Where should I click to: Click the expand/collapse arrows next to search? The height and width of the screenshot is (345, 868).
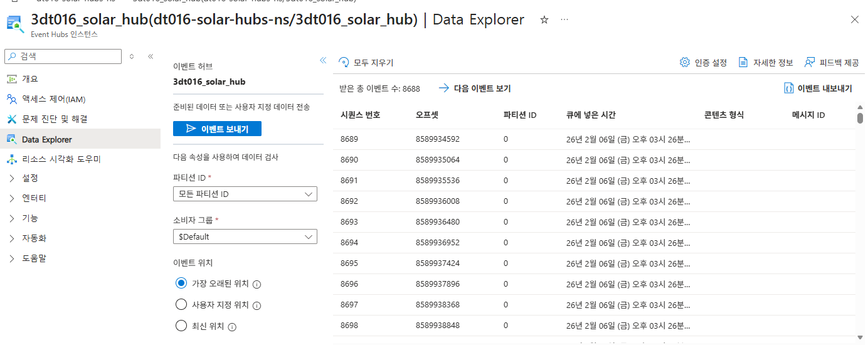coord(132,56)
